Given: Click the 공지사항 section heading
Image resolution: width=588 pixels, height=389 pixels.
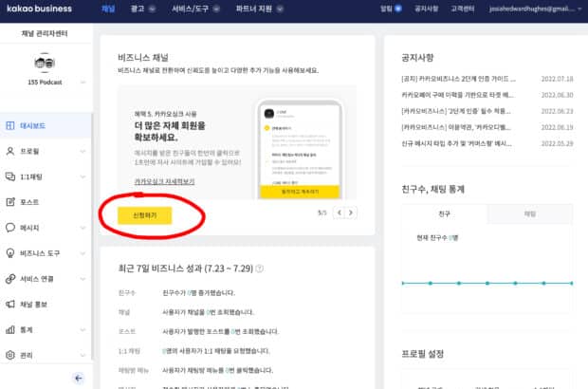Looking at the screenshot, I should pyautogui.click(x=417, y=57).
